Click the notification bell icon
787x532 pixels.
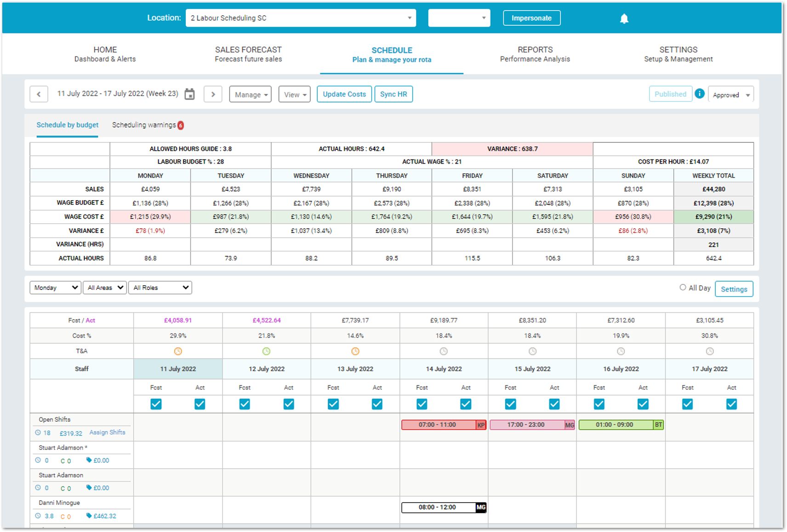(x=624, y=18)
